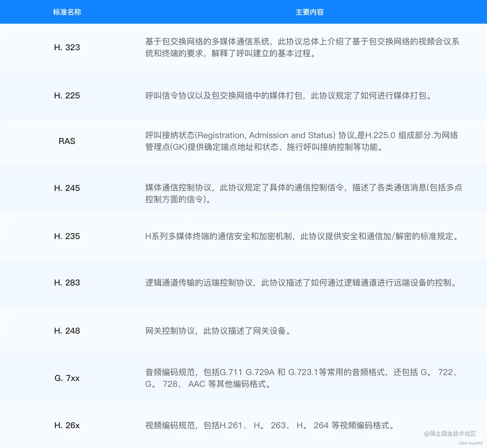Select the H. 225 table row

(x=243, y=95)
